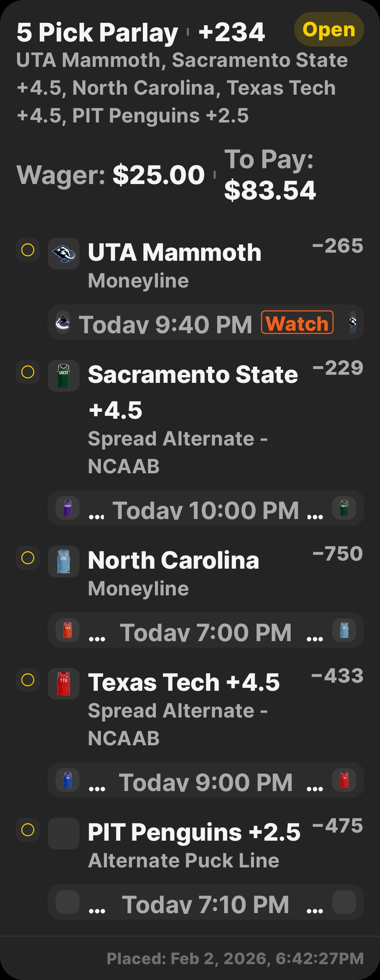Tap the -265 odds for UTA Mammoth
The height and width of the screenshot is (980, 380).
pos(337,246)
